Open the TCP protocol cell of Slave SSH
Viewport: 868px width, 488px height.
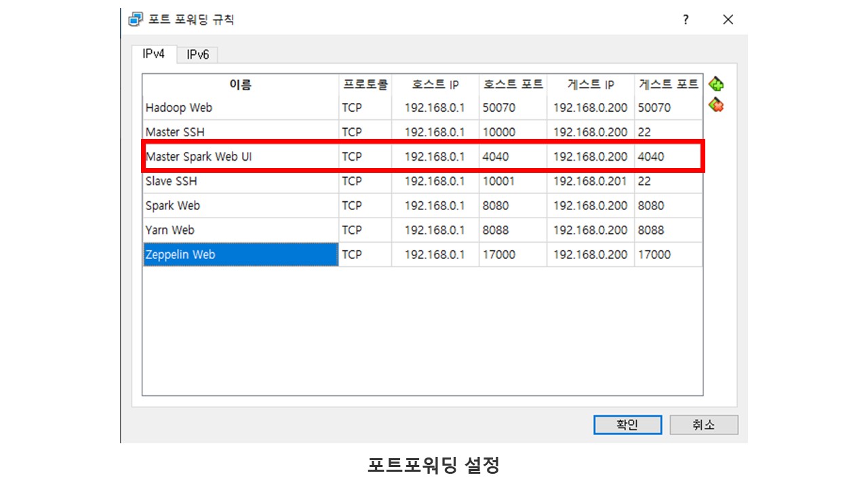point(366,181)
